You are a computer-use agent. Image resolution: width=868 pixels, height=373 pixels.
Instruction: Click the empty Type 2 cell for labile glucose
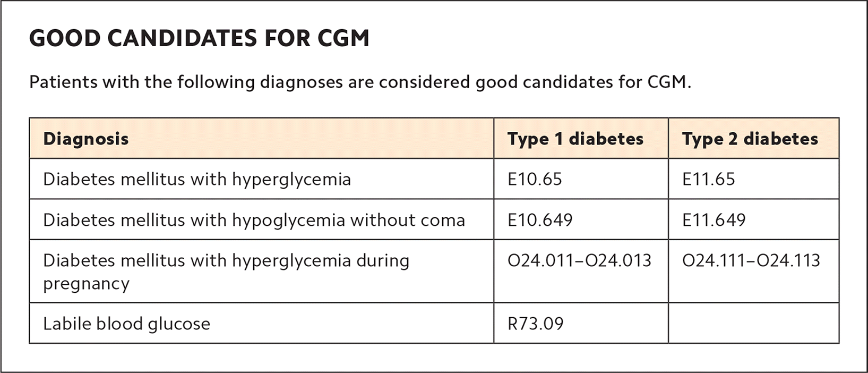pyautogui.click(x=753, y=323)
